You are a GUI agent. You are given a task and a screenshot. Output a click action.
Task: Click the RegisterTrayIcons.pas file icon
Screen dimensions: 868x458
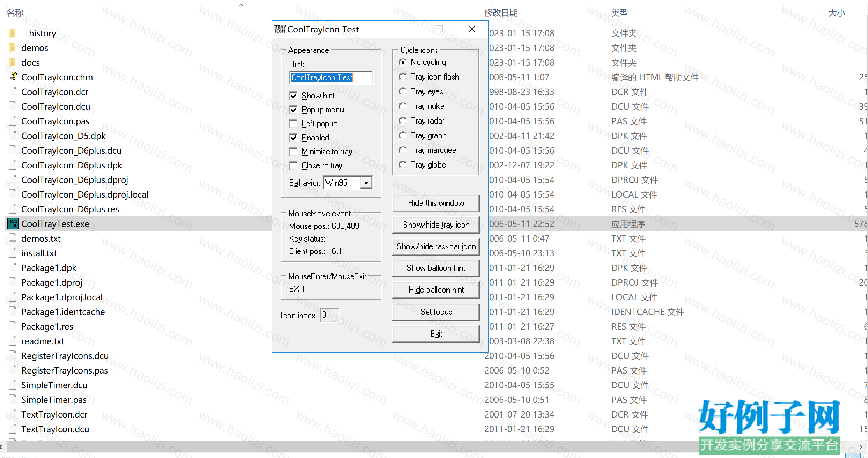(13, 370)
